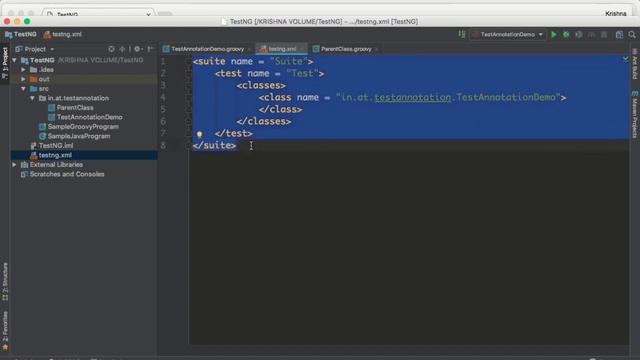Click line number 4 in the gutter
The width and height of the screenshot is (640, 360).
(163, 98)
